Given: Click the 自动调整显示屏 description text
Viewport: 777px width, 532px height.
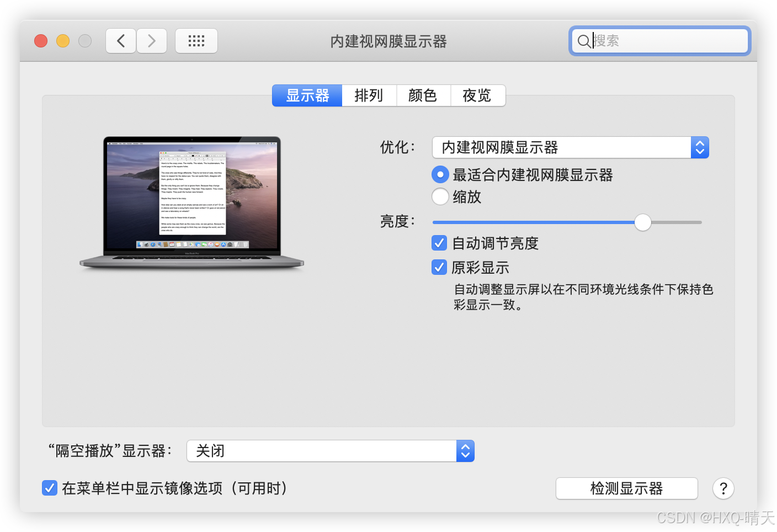Looking at the screenshot, I should point(583,297).
